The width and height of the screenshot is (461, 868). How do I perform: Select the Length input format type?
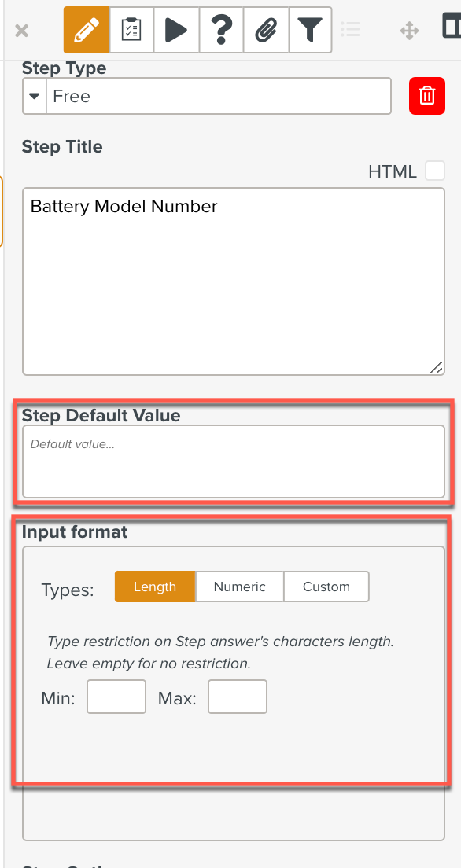click(x=155, y=587)
